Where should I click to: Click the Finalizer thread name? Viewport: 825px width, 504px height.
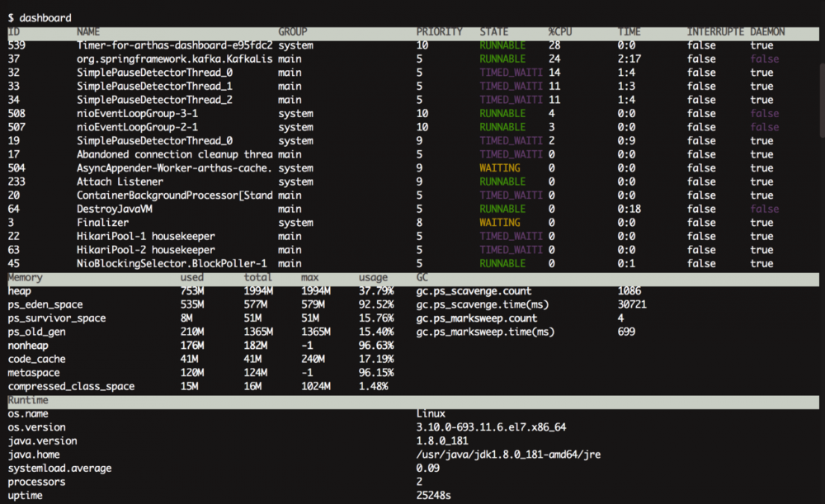[x=102, y=223]
